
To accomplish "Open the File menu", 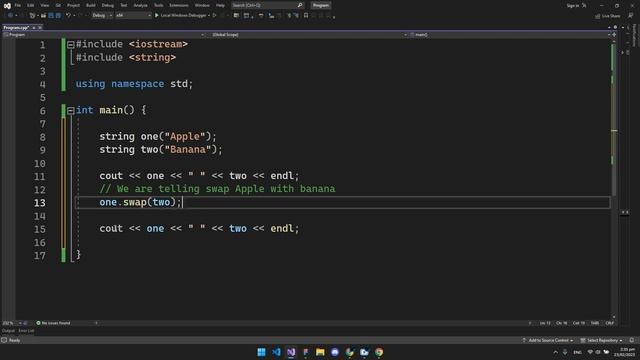I will pyautogui.click(x=18, y=5).
